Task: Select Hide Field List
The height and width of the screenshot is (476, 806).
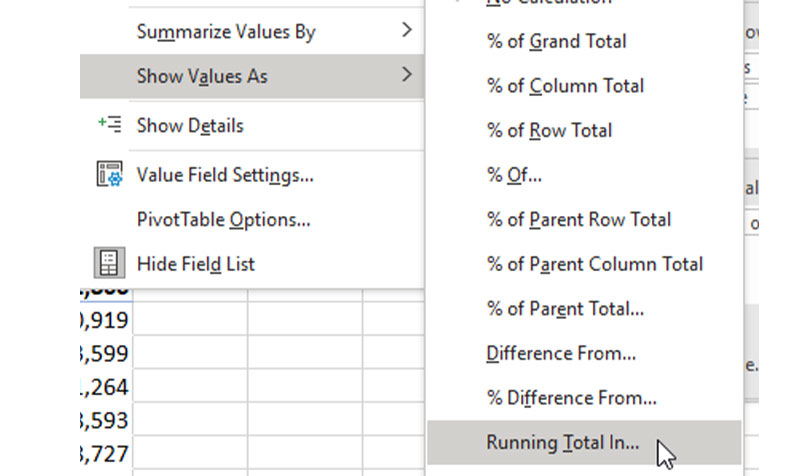Action: coord(252,264)
